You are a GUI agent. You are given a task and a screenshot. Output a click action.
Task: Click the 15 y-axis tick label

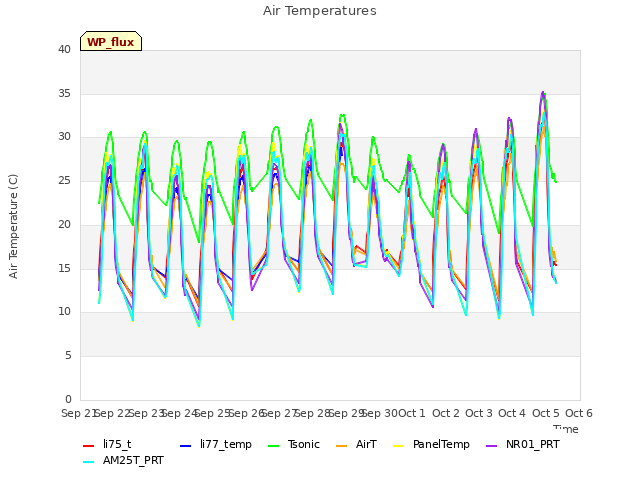click(64, 268)
